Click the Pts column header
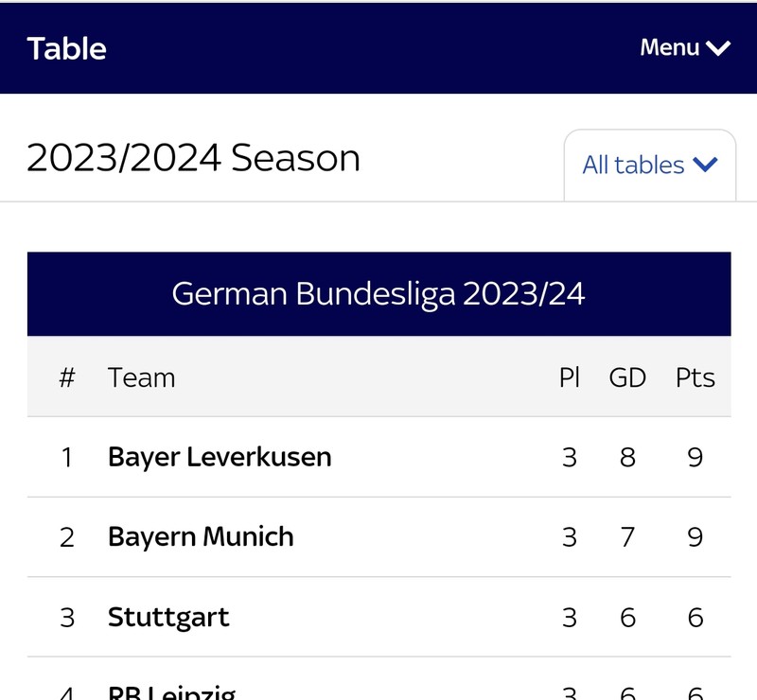 coord(695,377)
